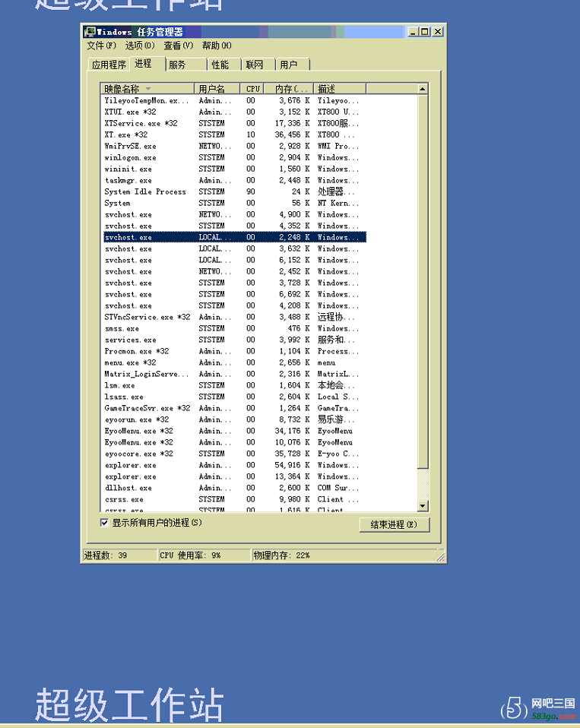This screenshot has height=728, width=580.
Task: Open the 查看(V) menu
Action: click(x=179, y=46)
